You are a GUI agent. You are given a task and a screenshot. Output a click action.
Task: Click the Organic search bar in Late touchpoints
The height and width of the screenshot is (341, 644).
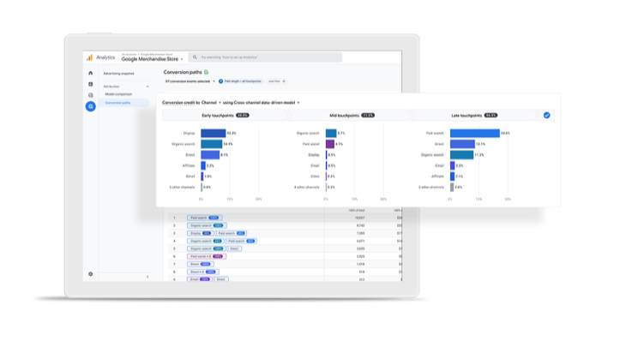(461, 155)
